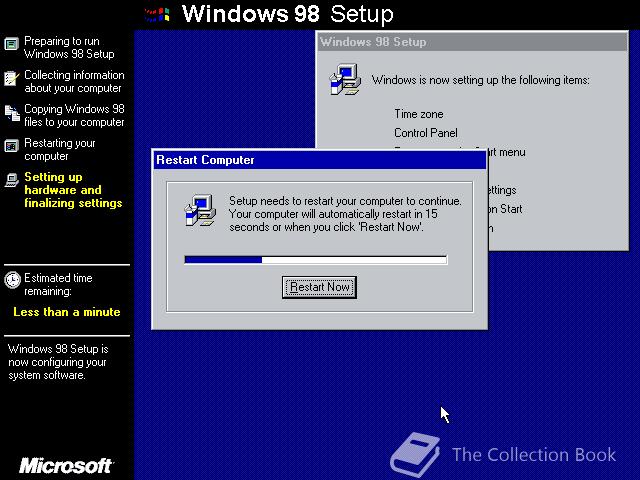Screen dimensions: 640x480
Task: Click 'Restarting your computer' step text
Action: point(60,149)
